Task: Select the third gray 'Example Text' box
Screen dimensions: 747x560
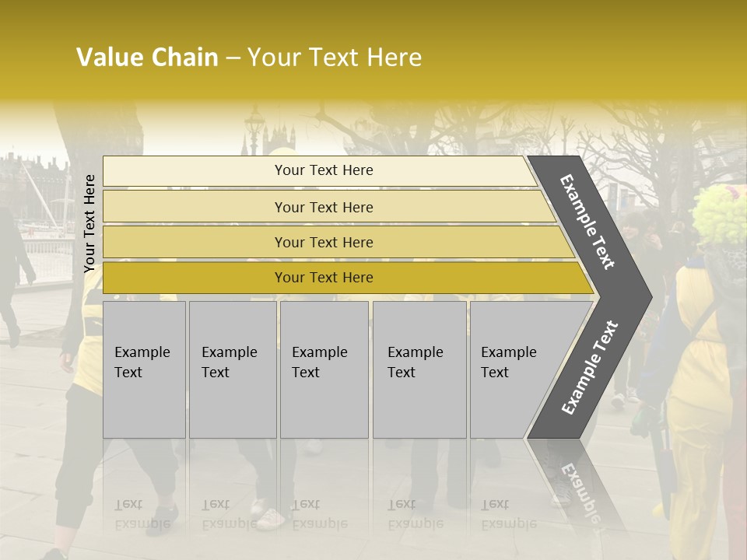Action: tap(324, 369)
